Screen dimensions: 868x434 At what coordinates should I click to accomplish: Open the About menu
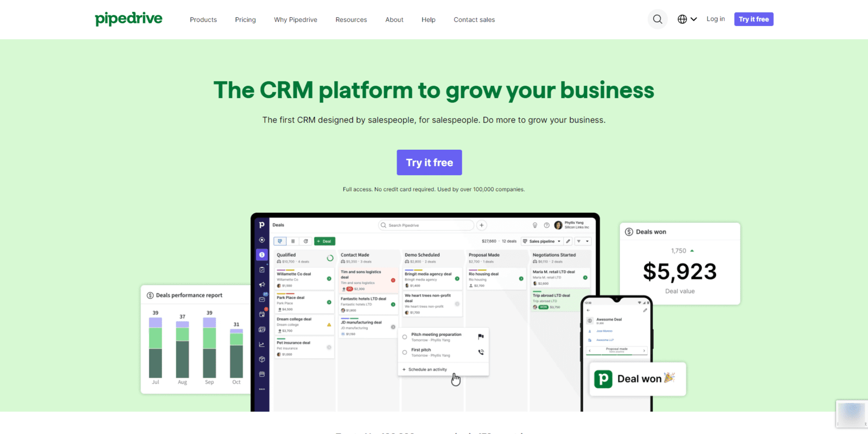tap(394, 20)
